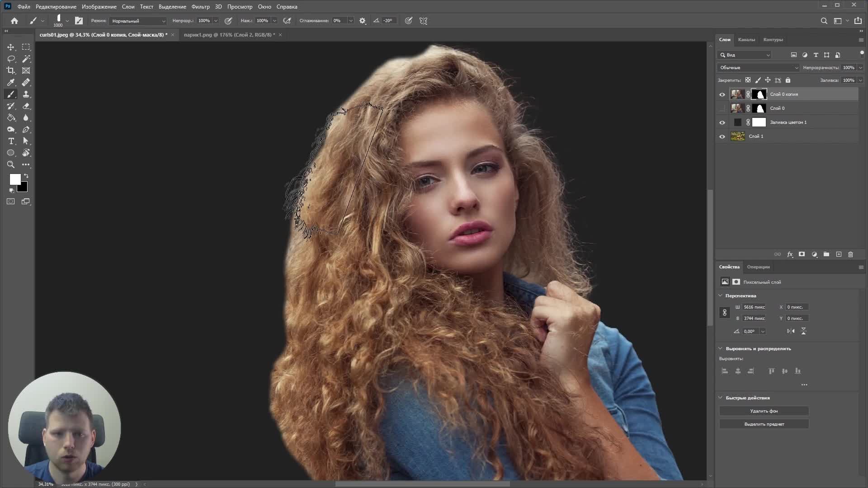
Task: Select the Crop tool
Action: click(x=11, y=70)
